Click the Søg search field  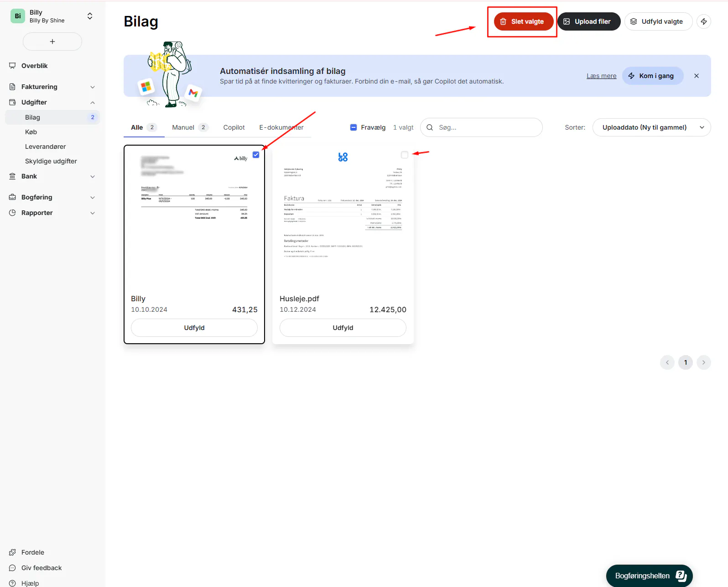[481, 127]
